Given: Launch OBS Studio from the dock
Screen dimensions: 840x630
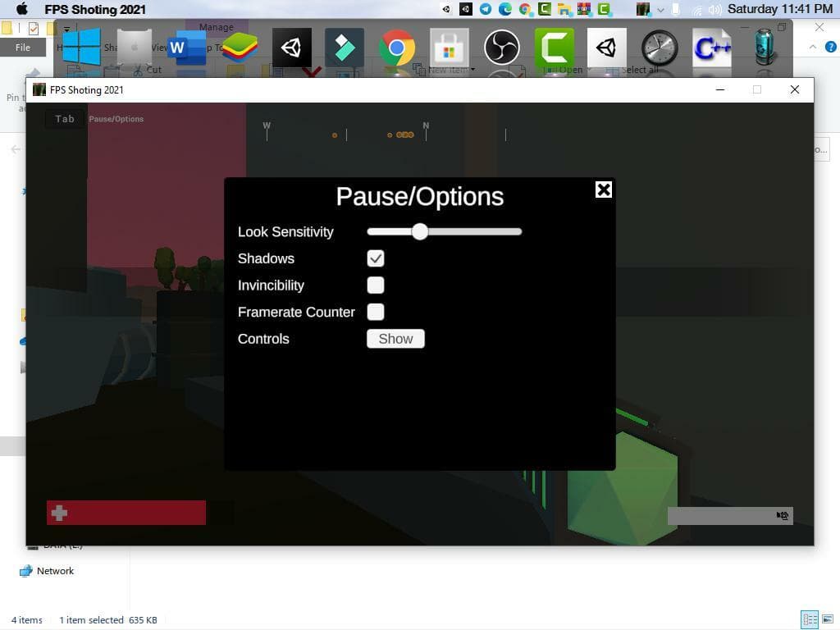Looking at the screenshot, I should click(501, 48).
